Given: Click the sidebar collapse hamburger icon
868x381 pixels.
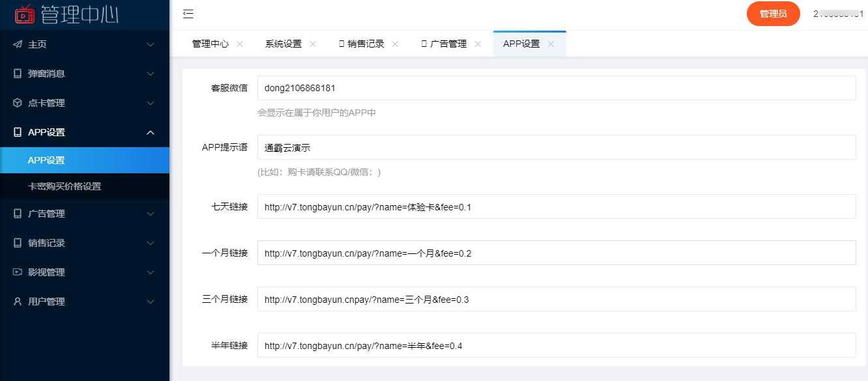Looking at the screenshot, I should tap(188, 13).
